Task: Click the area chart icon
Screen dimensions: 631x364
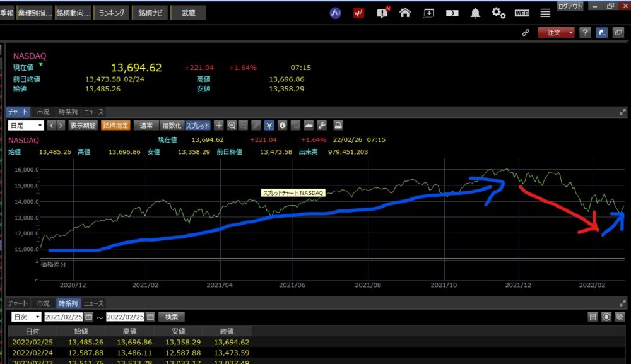Action: click(309, 126)
